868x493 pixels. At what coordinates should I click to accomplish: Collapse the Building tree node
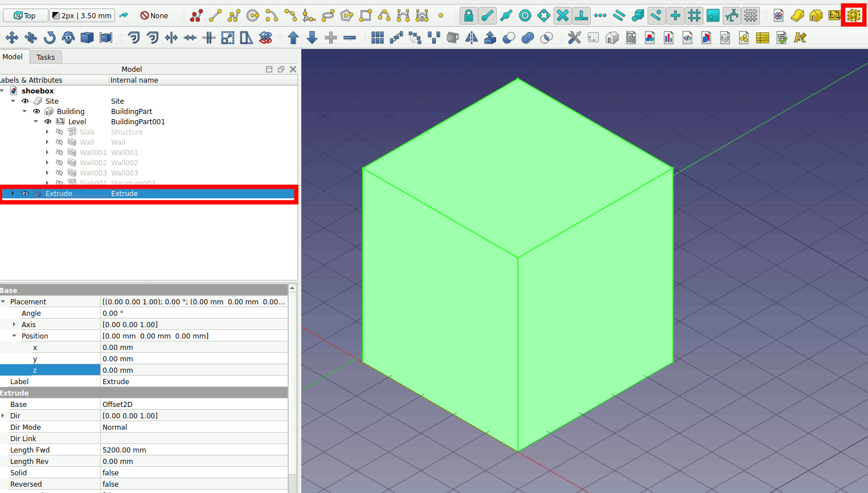pos(24,112)
